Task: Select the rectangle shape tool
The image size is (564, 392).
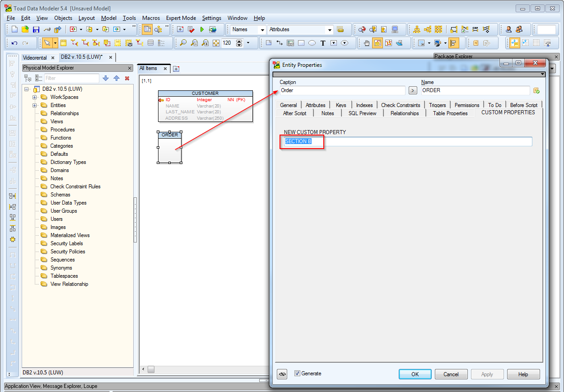Action: pos(301,43)
